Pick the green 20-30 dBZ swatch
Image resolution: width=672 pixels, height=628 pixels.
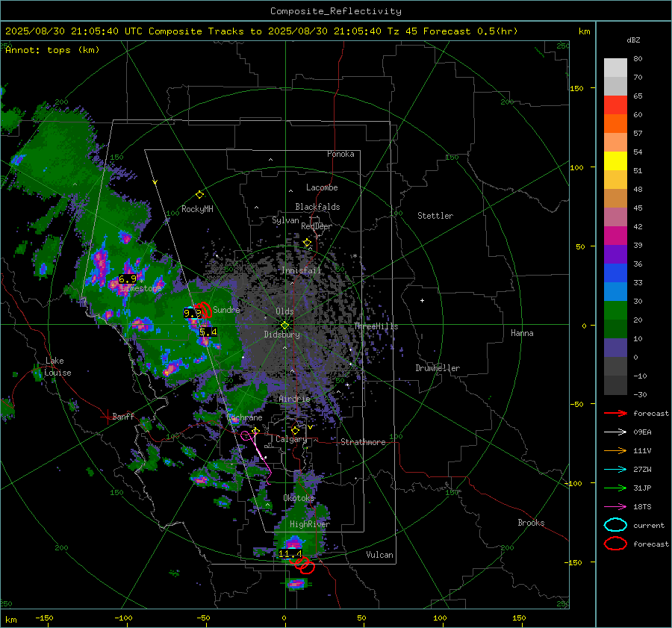tap(615, 311)
